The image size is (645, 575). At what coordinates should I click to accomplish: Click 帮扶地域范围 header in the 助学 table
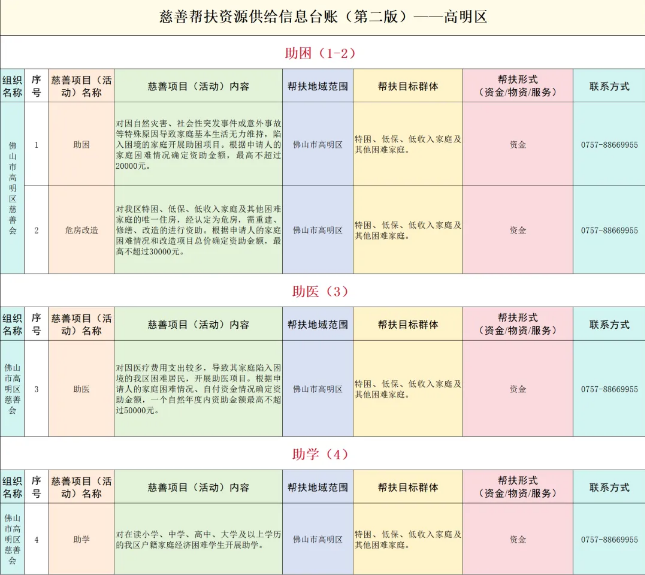(x=318, y=487)
